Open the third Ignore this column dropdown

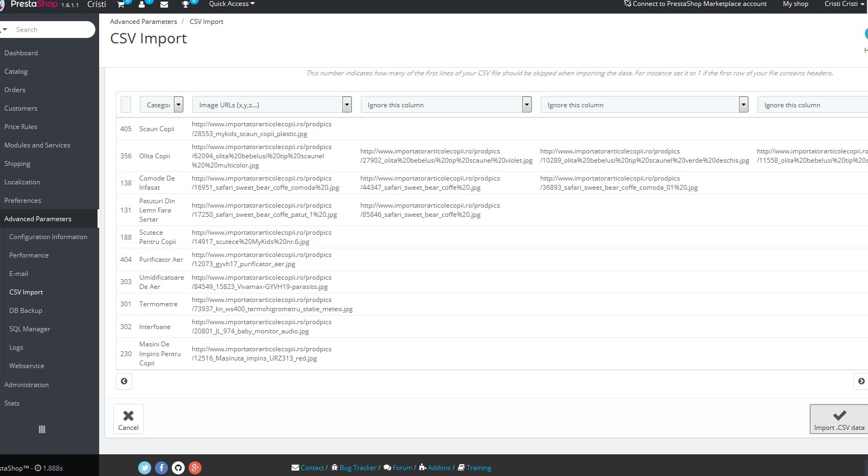(x=813, y=105)
